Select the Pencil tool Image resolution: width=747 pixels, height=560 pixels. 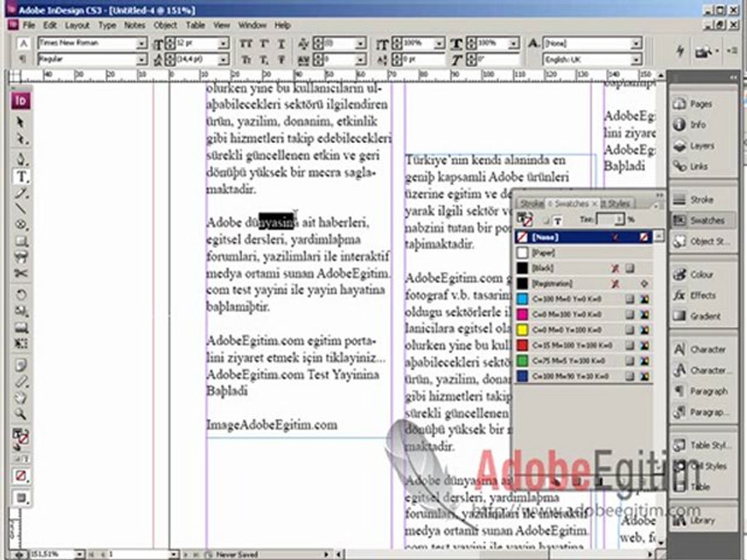(21, 193)
